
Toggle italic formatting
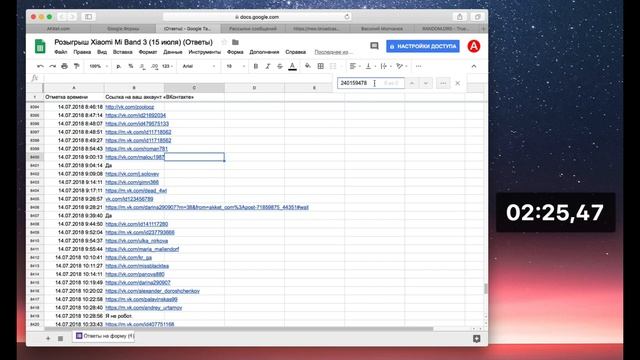[x=268, y=66]
